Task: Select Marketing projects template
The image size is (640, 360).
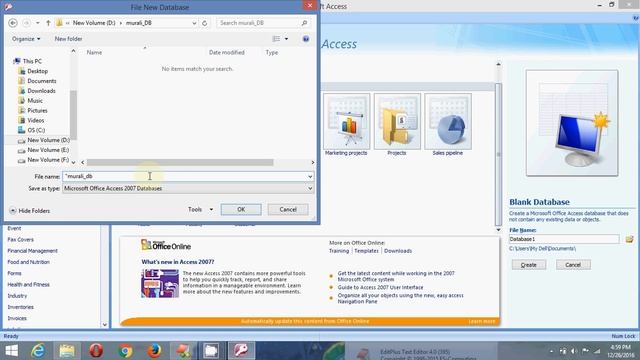Action: click(346, 124)
